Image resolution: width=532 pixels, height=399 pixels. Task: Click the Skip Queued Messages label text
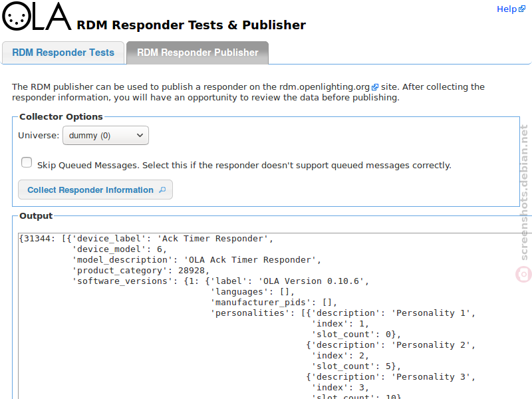(x=244, y=165)
